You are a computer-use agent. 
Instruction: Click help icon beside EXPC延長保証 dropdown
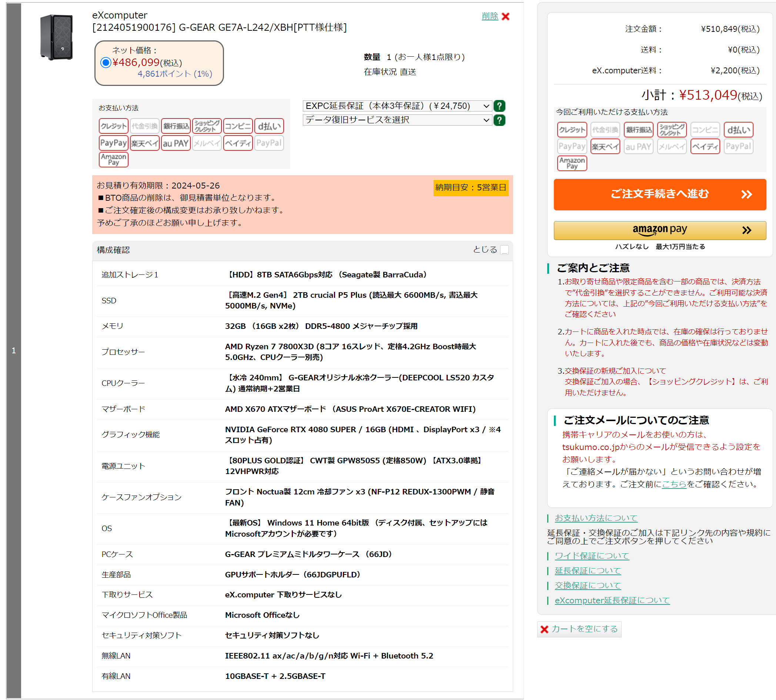(x=499, y=106)
